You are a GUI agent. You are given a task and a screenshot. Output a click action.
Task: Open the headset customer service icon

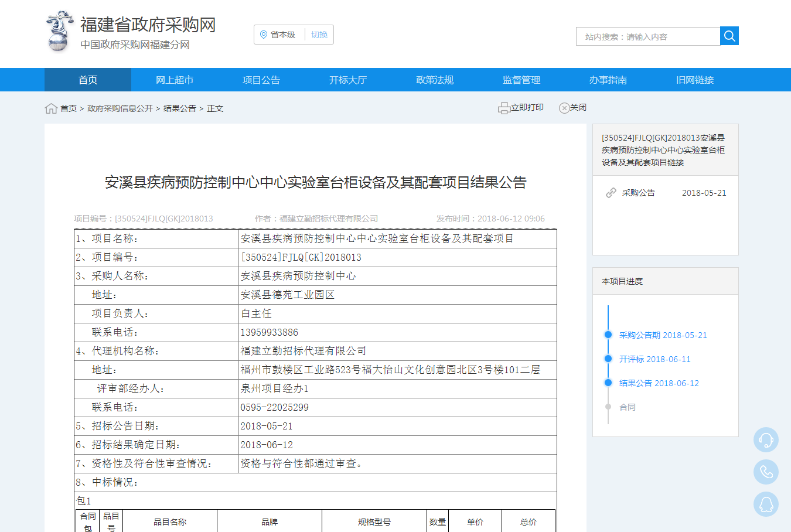766,439
